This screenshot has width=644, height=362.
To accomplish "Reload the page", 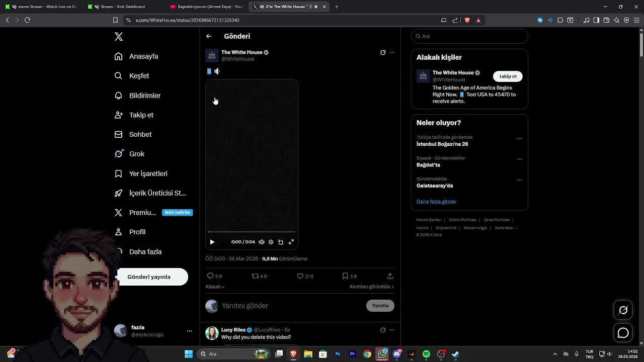I will point(27,20).
